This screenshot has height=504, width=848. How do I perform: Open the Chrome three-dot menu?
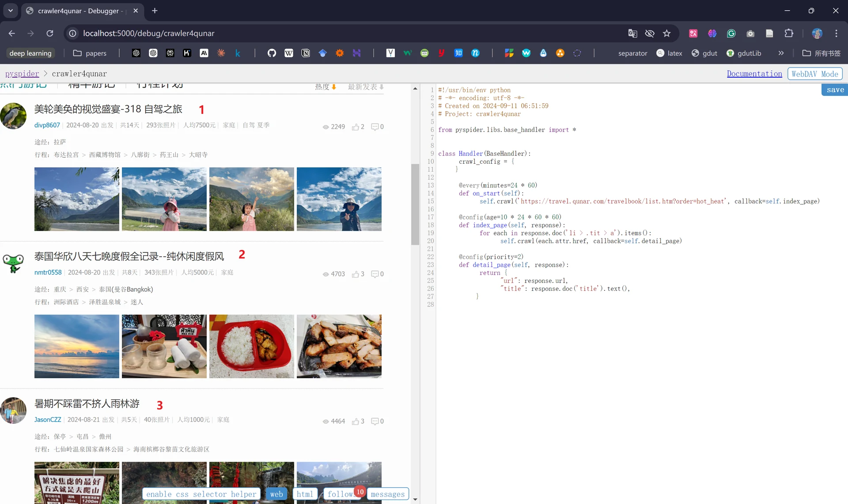(836, 33)
